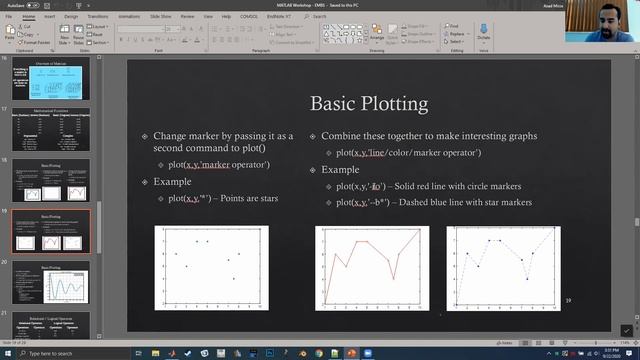
Task: Insert a New Slide
Action: click(64, 34)
